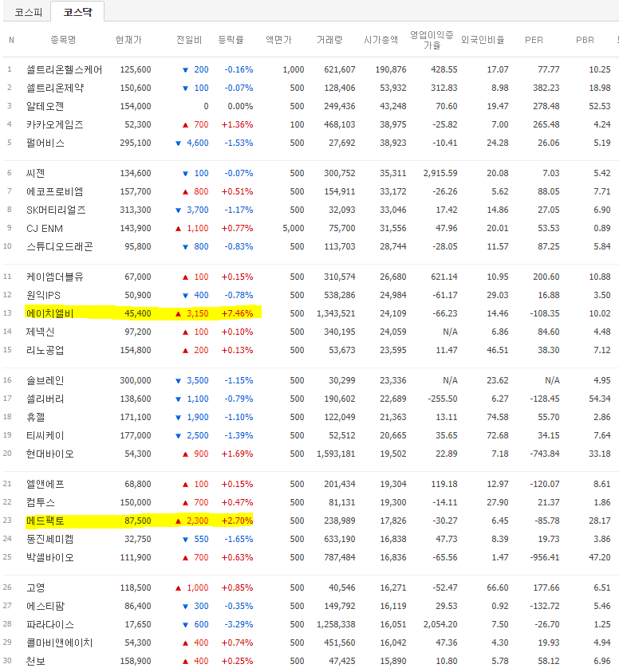Open stock 솔브레인
The image size is (619, 672).
[45, 380]
